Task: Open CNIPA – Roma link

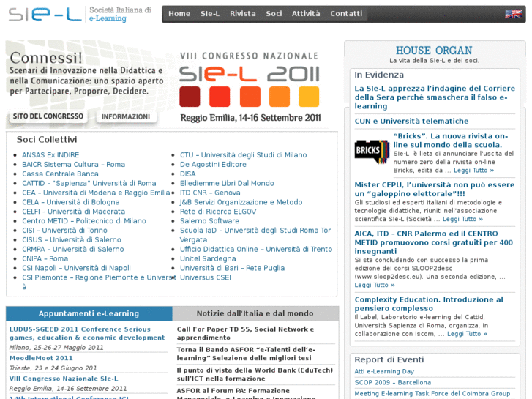Action: pyautogui.click(x=45, y=258)
